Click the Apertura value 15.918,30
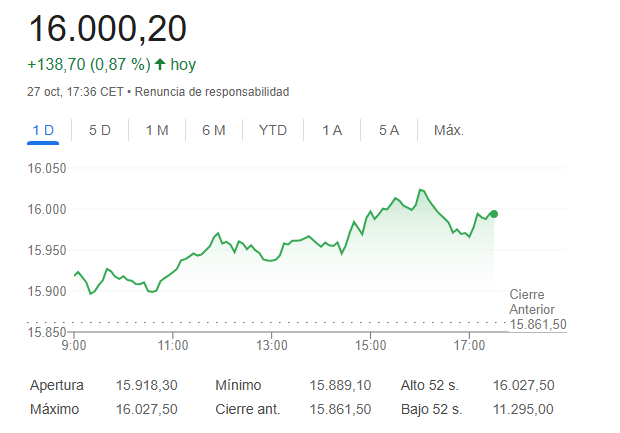Screen dimensions: 620x433 [x=147, y=385]
